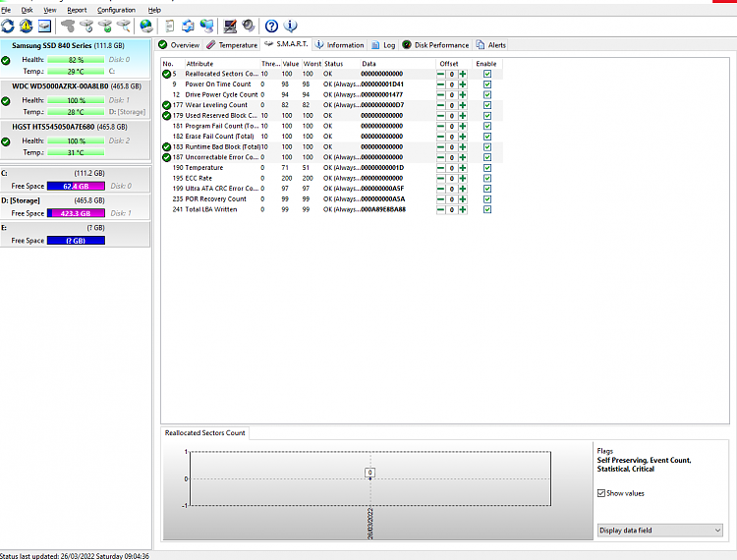The image size is (737, 560).
Task: Click the Reallocated Sectors Count graph tab
Action: pyautogui.click(x=205, y=432)
